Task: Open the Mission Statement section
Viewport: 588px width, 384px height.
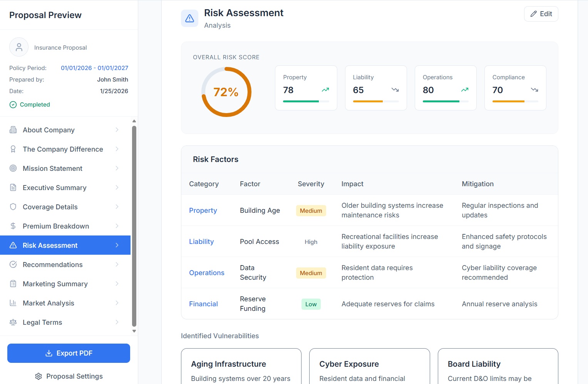Action: coord(65,168)
